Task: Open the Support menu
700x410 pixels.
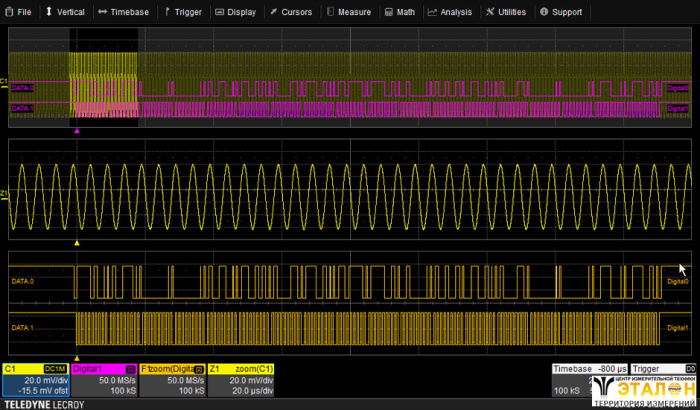Action: [x=560, y=12]
